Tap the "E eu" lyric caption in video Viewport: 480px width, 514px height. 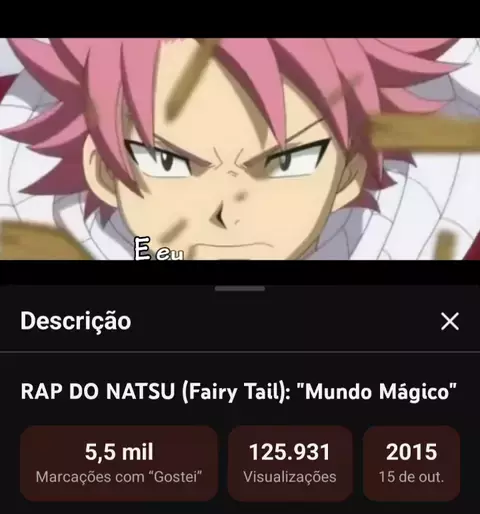159,249
